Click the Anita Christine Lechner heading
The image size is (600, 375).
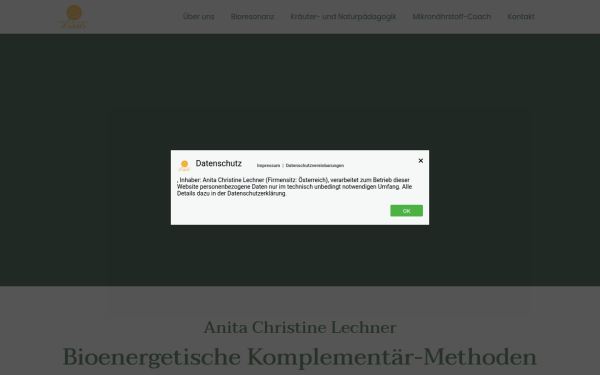coord(300,328)
